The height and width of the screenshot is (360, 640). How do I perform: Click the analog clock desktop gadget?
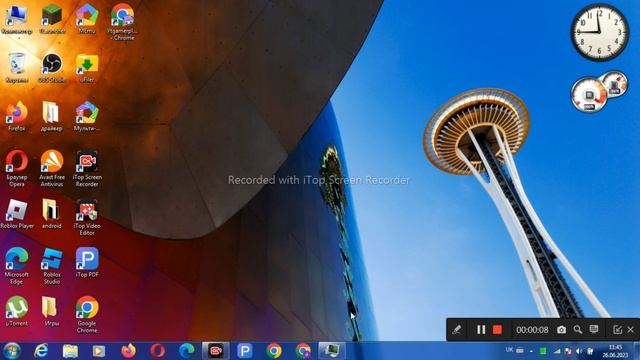[x=599, y=32]
